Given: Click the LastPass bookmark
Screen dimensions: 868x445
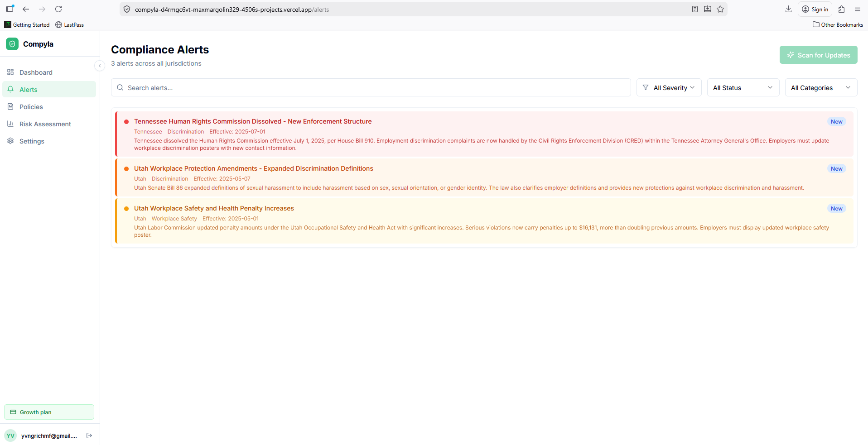Looking at the screenshot, I should [69, 24].
